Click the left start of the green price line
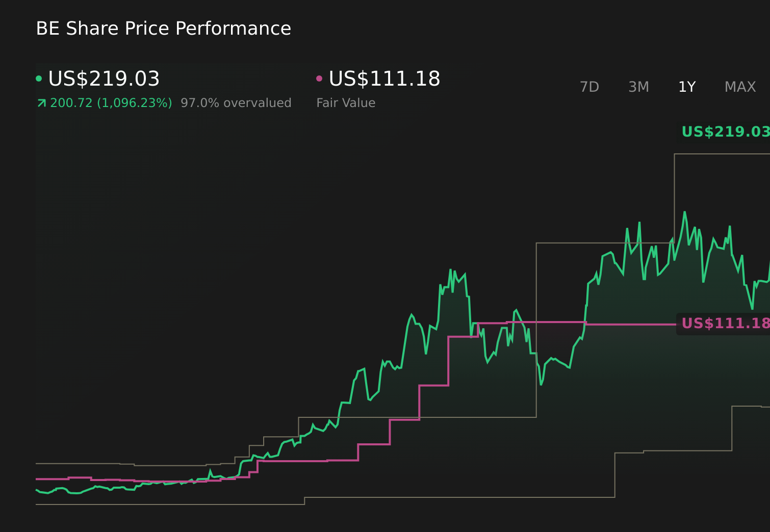 coord(37,490)
